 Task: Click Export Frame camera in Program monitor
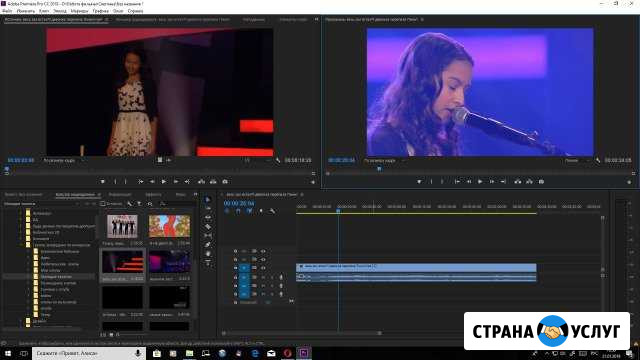(541, 182)
